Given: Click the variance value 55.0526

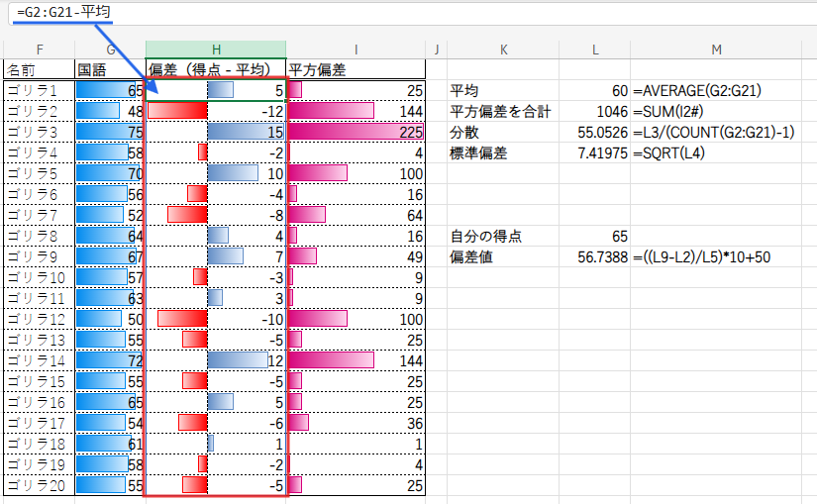Looking at the screenshot, I should click(595, 132).
